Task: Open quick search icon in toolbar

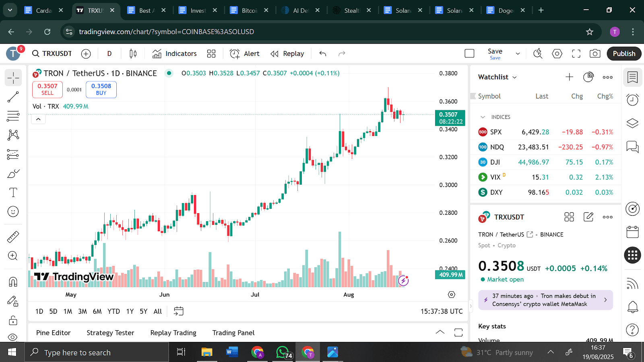Action: [x=538, y=53]
